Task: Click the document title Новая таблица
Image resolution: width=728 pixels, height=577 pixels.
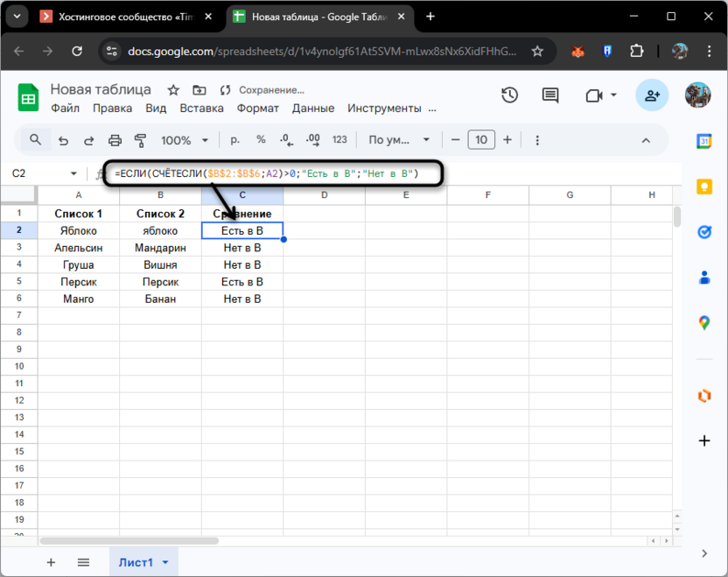Action: pos(101,89)
